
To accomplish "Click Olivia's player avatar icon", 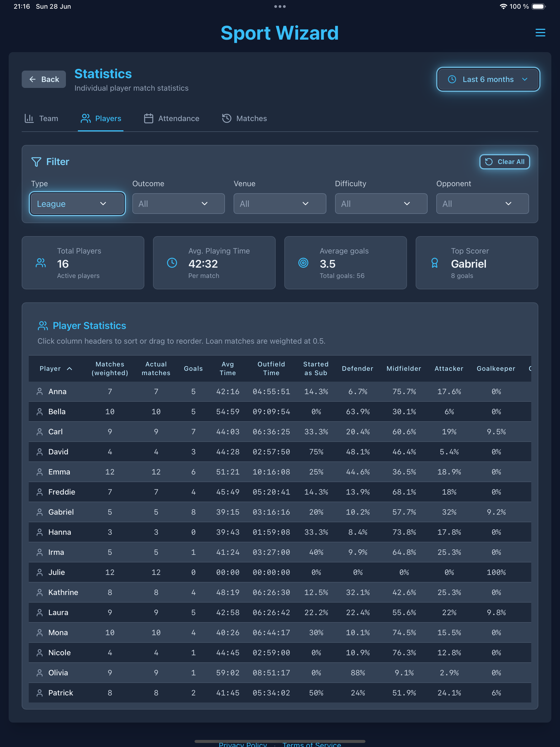I will click(x=40, y=673).
